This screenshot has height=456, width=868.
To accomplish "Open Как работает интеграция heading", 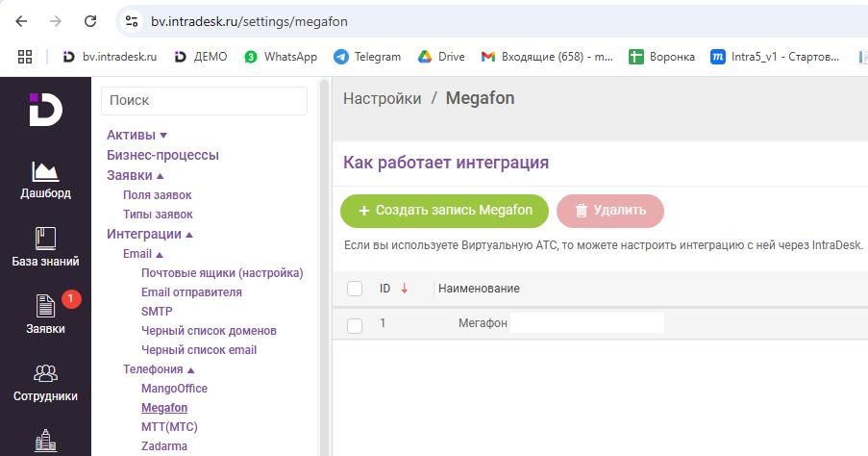I will (x=446, y=163).
